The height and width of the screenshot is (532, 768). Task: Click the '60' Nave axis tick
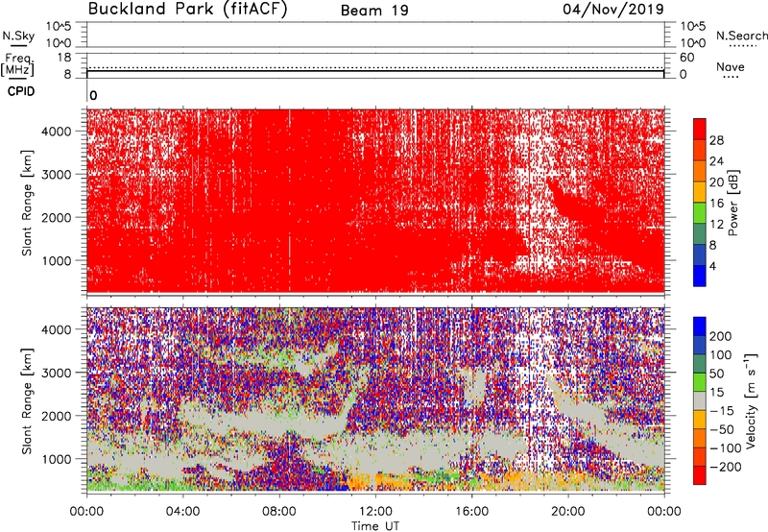[x=687, y=58]
